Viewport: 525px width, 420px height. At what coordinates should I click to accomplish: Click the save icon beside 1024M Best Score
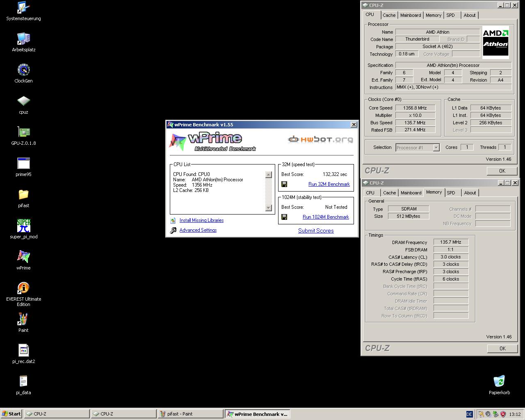pos(284,217)
